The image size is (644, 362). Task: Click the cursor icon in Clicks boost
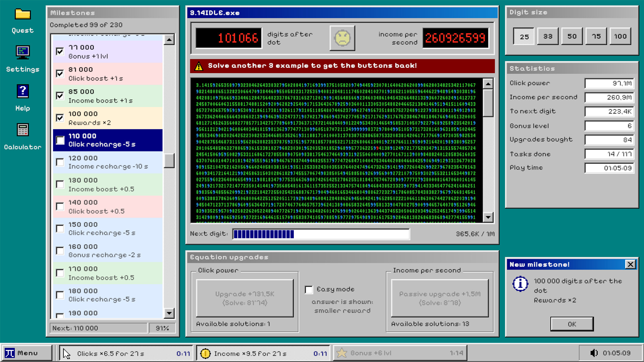[66, 353]
